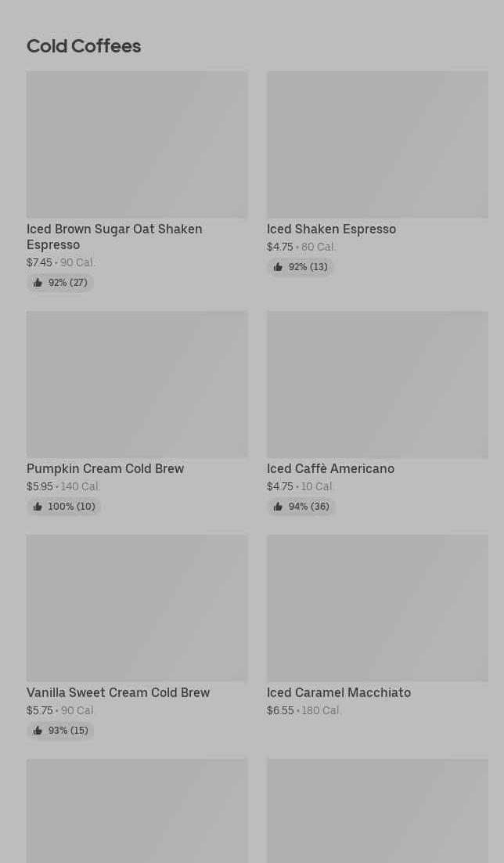Image resolution: width=504 pixels, height=863 pixels.
Task: Click the 94% (36) rating badge
Action: click(x=301, y=507)
